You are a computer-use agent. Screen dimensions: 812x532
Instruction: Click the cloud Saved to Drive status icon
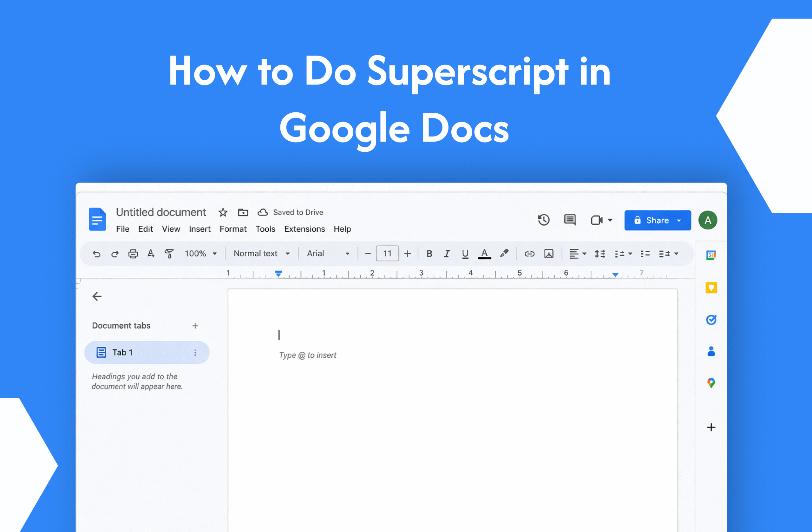(262, 212)
